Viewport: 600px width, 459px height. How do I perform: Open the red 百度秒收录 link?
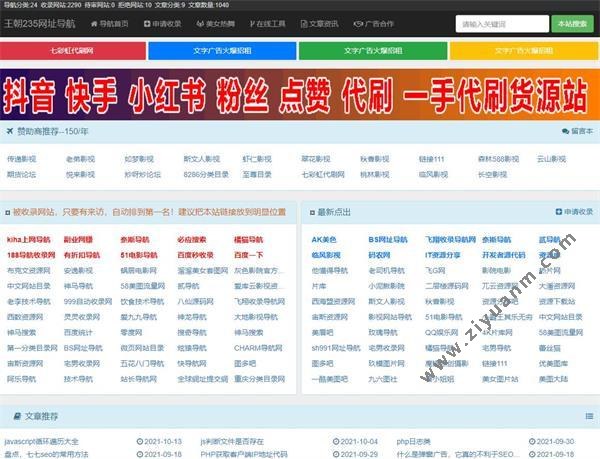(195, 255)
